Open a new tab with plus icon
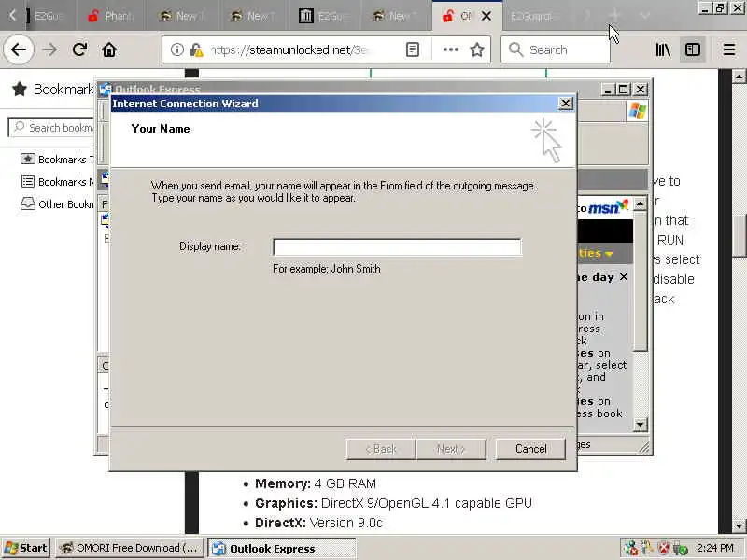747x560 pixels. (x=615, y=16)
